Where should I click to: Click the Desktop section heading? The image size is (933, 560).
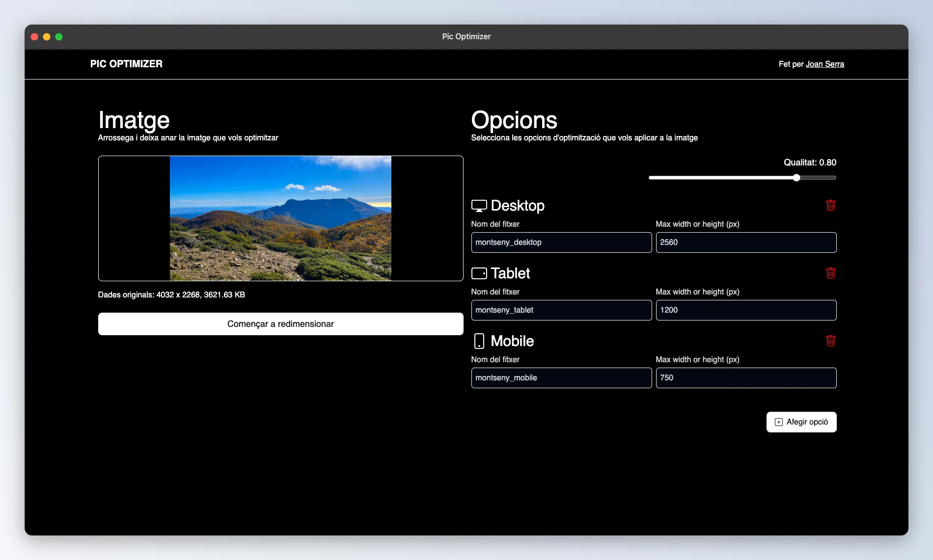[x=518, y=206]
